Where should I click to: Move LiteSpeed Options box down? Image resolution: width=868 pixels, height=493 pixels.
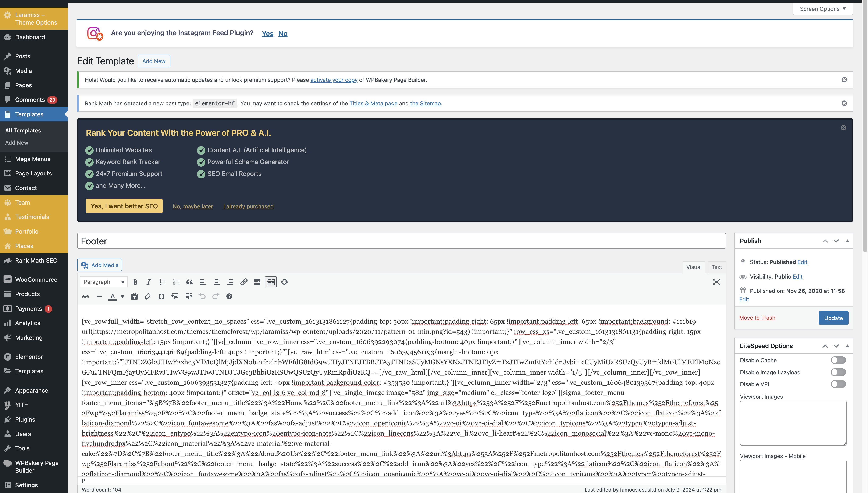tap(836, 346)
